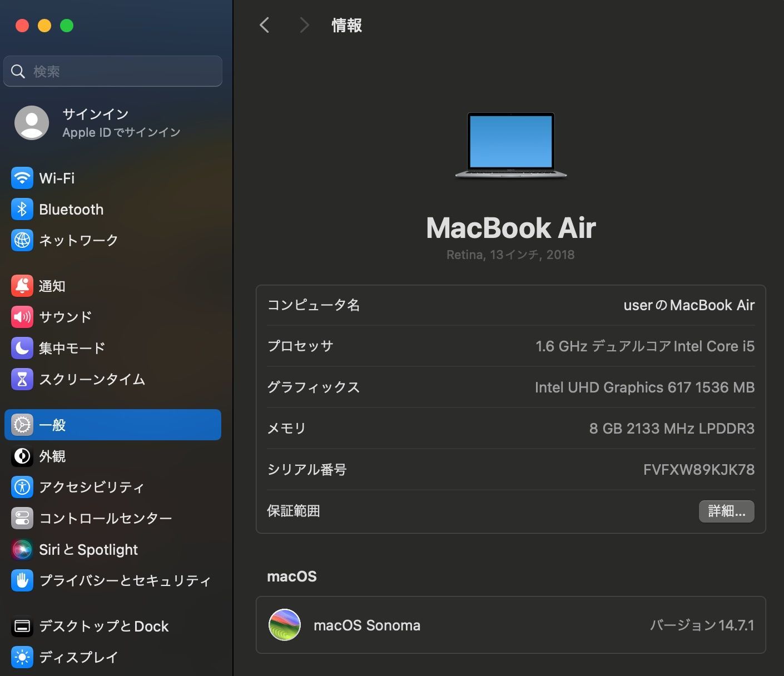Image resolution: width=784 pixels, height=676 pixels.
Task: Open スクリーンタイム hourglass icon
Action: click(x=22, y=379)
